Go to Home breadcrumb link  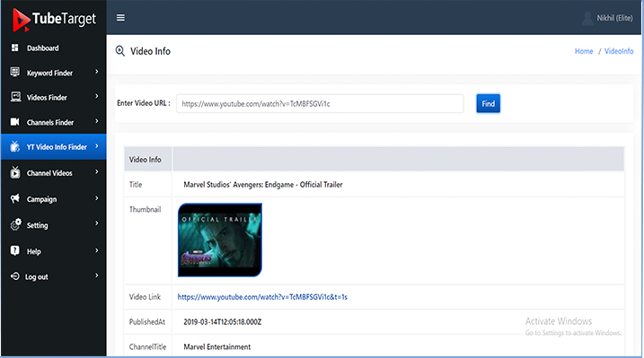[584, 51]
